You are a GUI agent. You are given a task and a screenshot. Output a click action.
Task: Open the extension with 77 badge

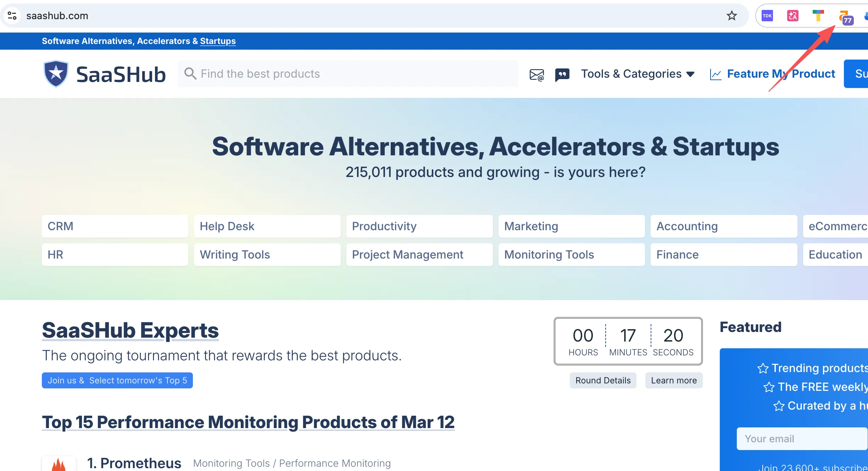point(845,17)
